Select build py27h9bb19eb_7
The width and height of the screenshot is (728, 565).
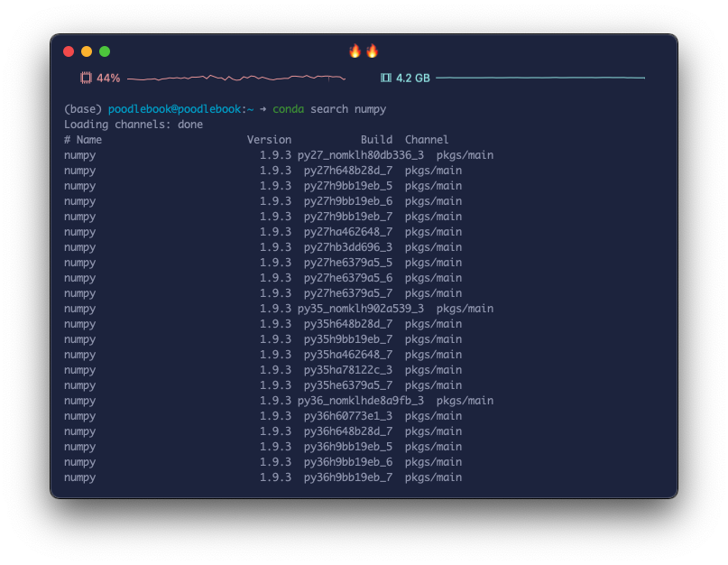click(x=348, y=217)
